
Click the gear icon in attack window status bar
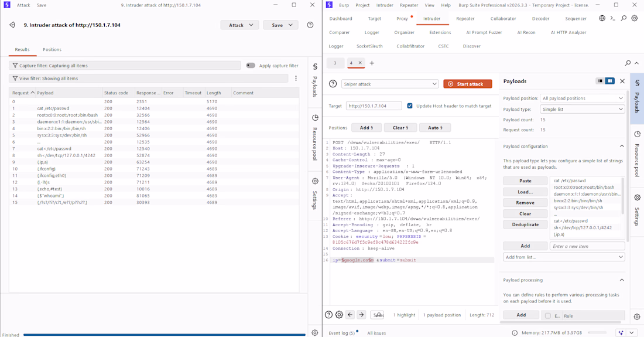[314, 333]
